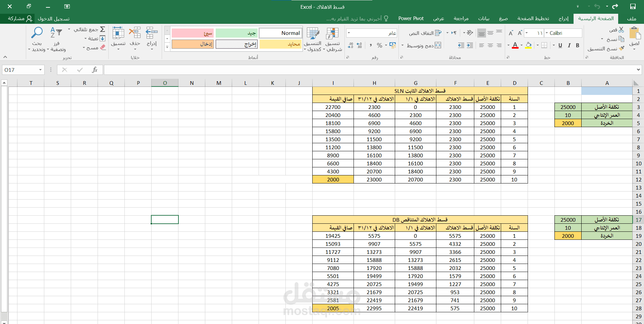The height and width of the screenshot is (324, 644).
Task: Select the Format Painter (نسخ التنسيق) brush
Action: pos(622,48)
